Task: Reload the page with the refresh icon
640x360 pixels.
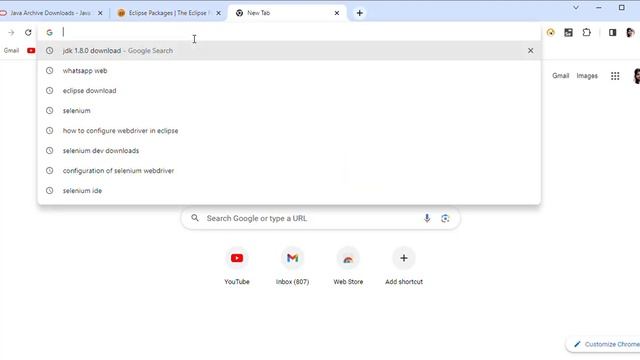Action: (28, 32)
